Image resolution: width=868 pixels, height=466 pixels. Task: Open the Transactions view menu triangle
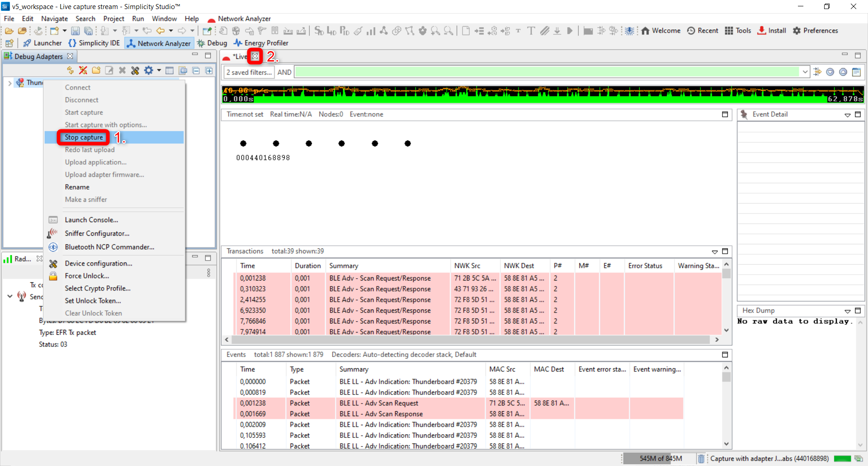[715, 252]
